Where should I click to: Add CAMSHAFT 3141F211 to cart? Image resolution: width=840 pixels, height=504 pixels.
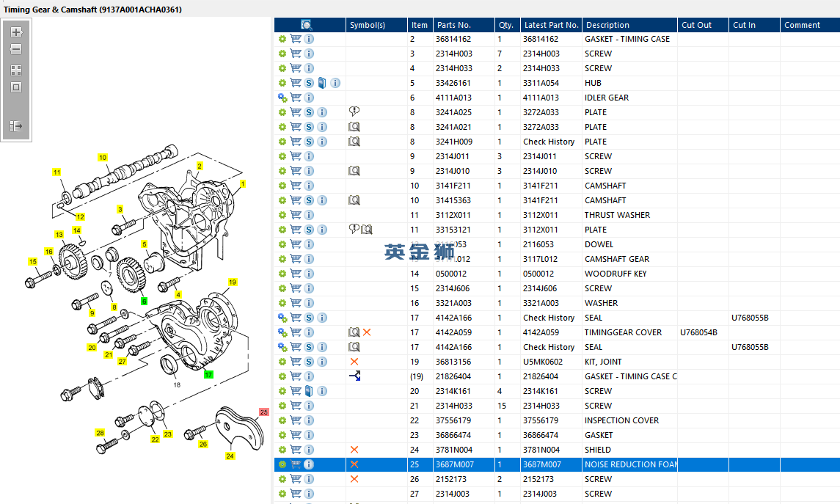tap(296, 186)
